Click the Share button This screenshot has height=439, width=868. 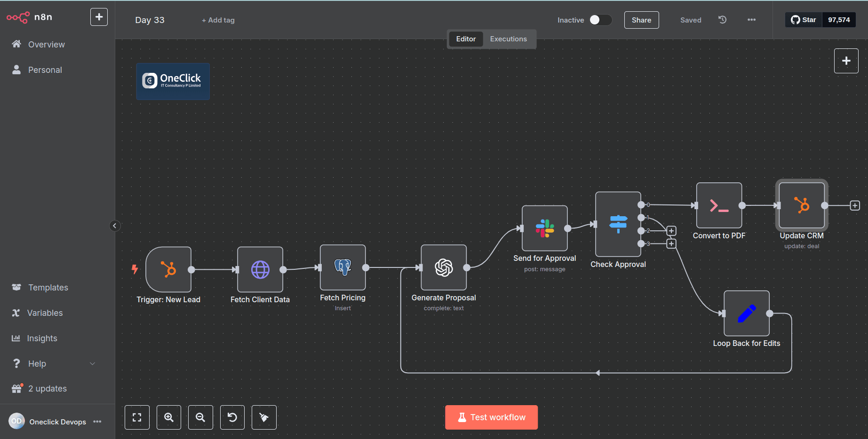coord(641,20)
